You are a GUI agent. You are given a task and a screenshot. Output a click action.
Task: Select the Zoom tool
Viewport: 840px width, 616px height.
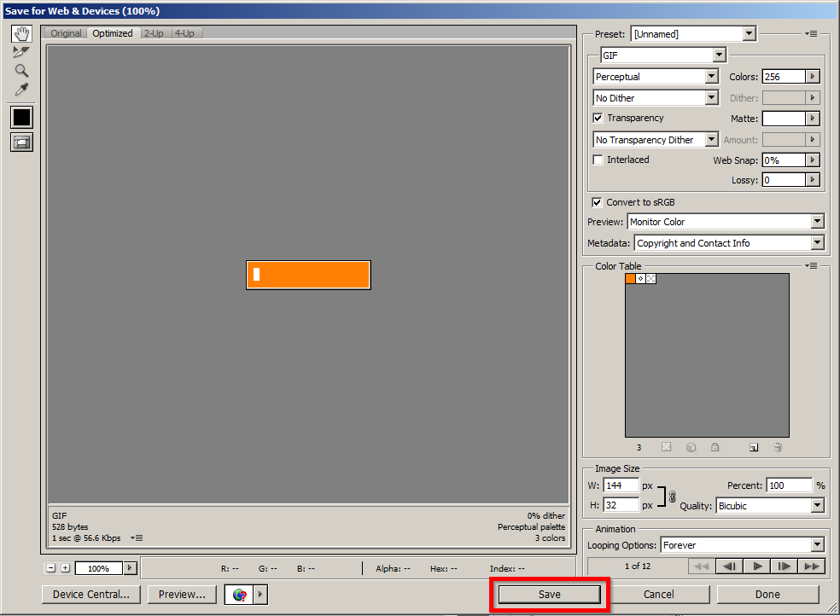click(x=21, y=71)
